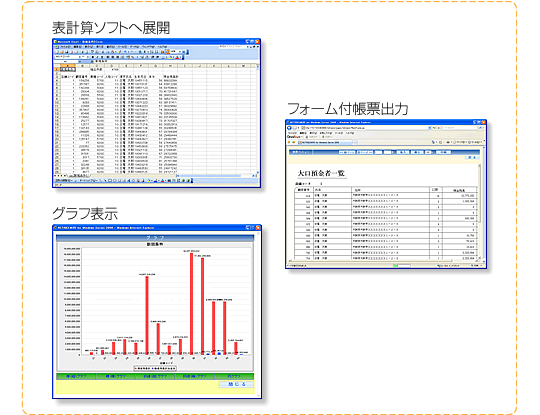Click Back arrow in the report browser window
The width and height of the screenshot is (540, 415).
point(290,128)
